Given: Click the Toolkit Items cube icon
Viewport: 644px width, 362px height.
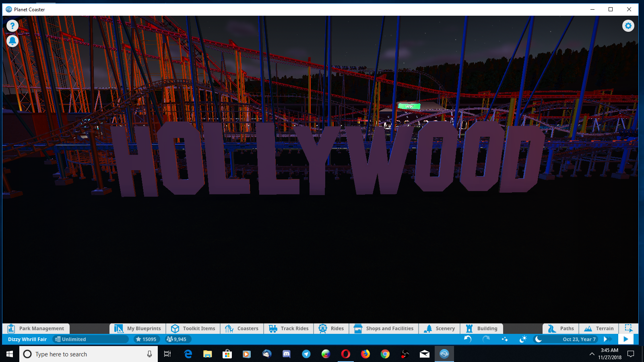Looking at the screenshot, I should point(175,328).
